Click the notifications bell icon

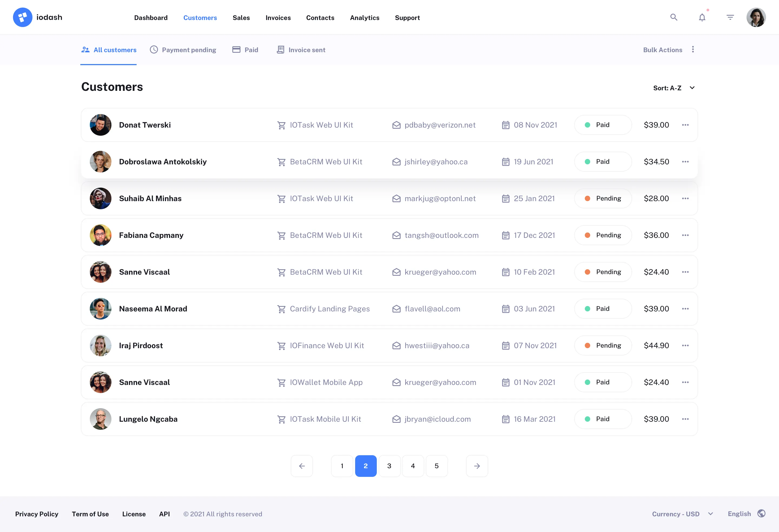(702, 17)
